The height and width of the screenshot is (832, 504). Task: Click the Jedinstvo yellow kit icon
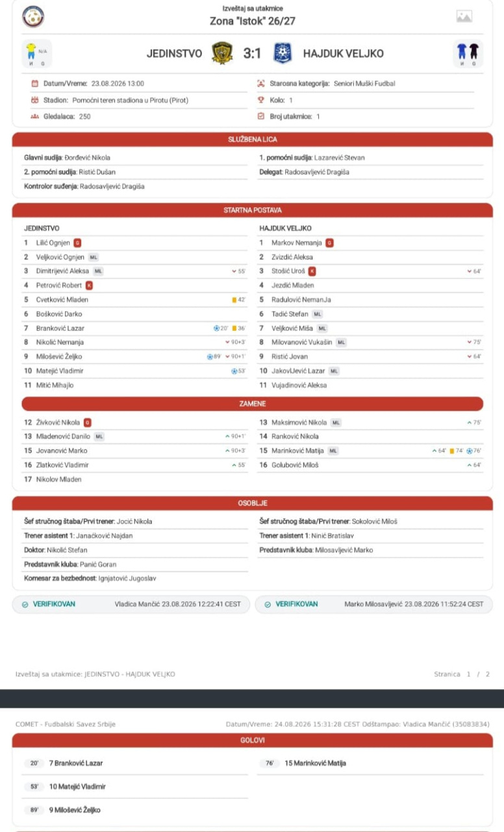31,51
